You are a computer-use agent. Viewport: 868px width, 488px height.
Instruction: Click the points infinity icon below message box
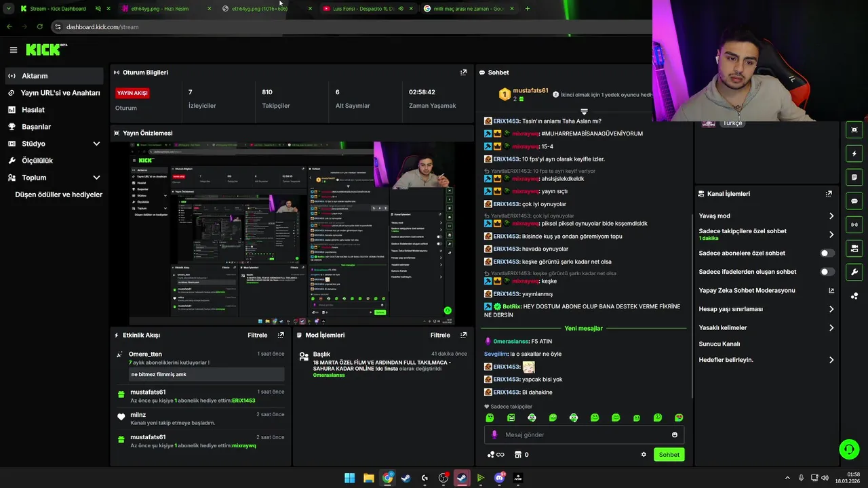coord(496,455)
